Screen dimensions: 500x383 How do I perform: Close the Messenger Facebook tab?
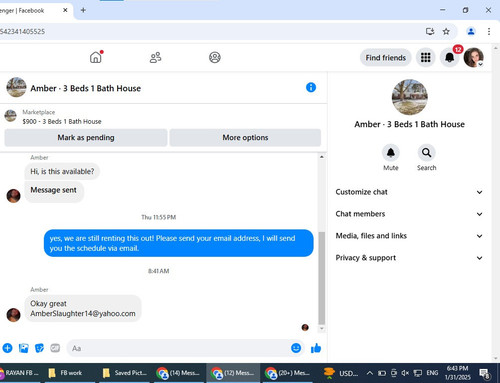tap(65, 10)
